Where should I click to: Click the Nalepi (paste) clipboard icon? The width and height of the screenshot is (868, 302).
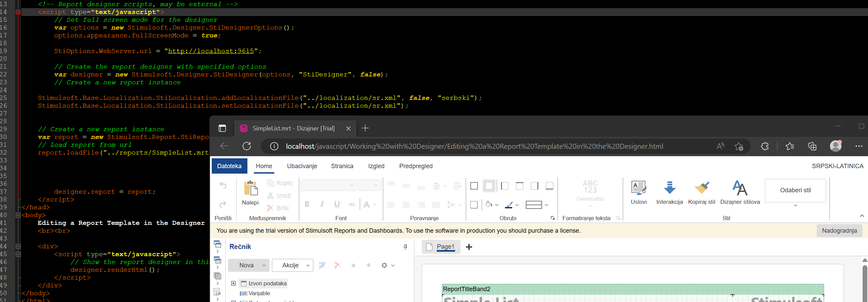pos(250,188)
